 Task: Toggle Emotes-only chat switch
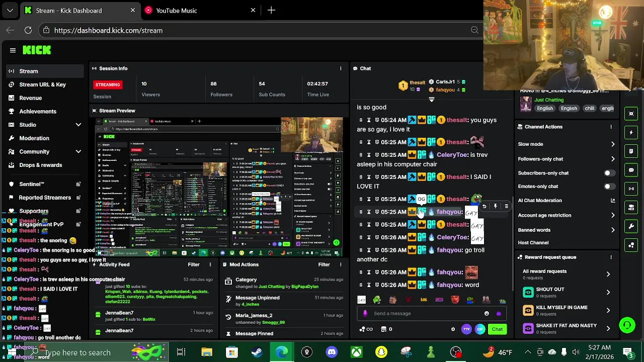609,187
